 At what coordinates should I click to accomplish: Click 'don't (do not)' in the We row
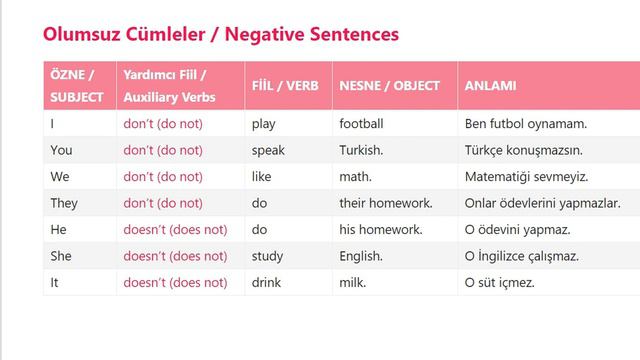pyautogui.click(x=163, y=176)
